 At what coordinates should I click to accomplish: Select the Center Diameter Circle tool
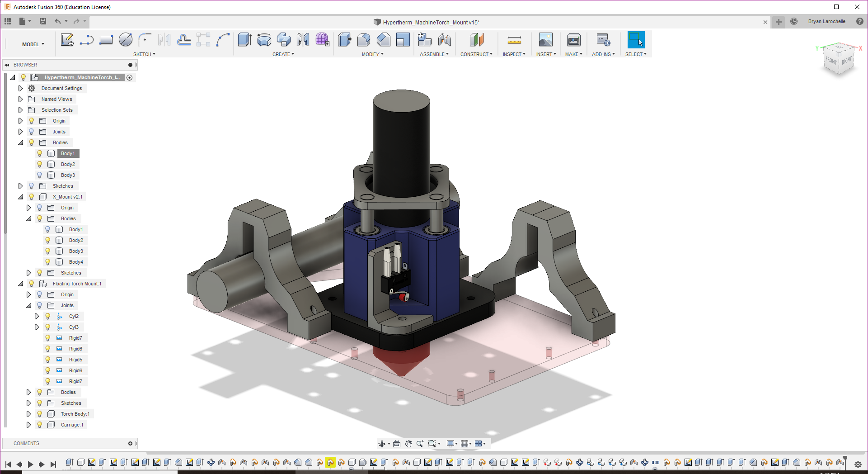[126, 40]
